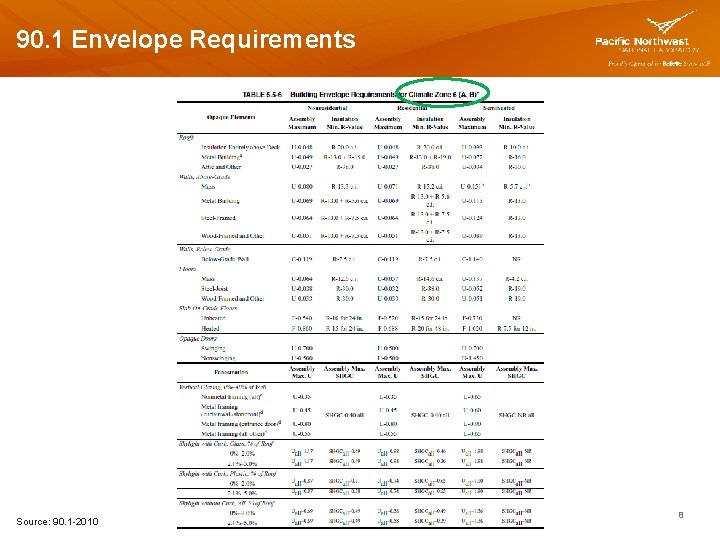Click the 'R 15 for 24 in.' heated slab value
This screenshot has width=720, height=540.
point(344,329)
